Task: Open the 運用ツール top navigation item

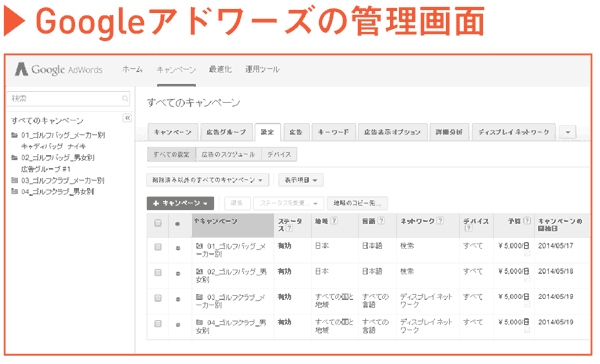Action: tap(262, 70)
